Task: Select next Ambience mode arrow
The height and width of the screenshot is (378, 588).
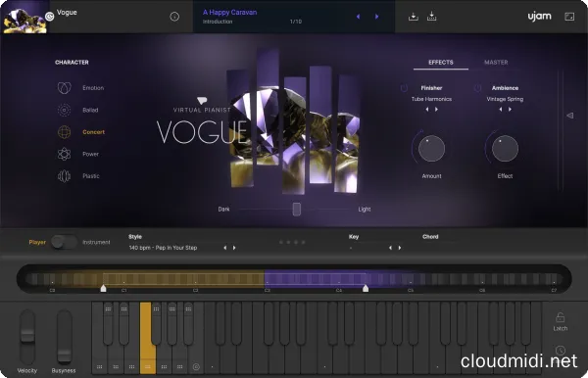Action: pyautogui.click(x=510, y=110)
